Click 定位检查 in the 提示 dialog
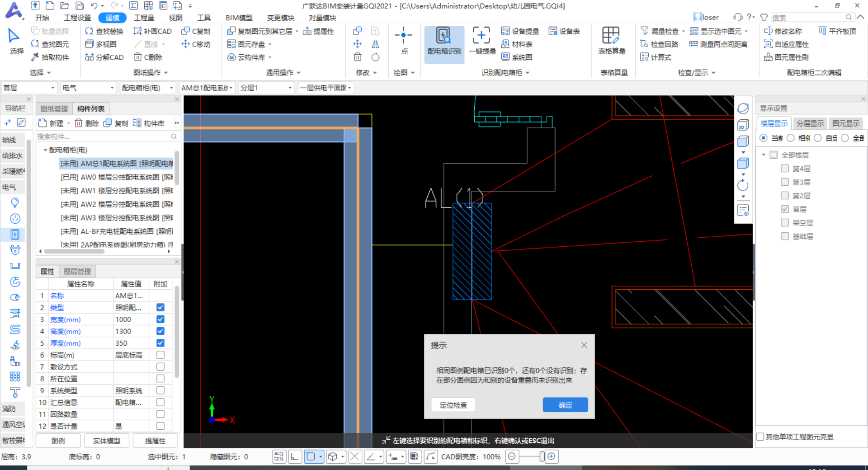Viewport: 868px width, 470px height. pyautogui.click(x=453, y=405)
